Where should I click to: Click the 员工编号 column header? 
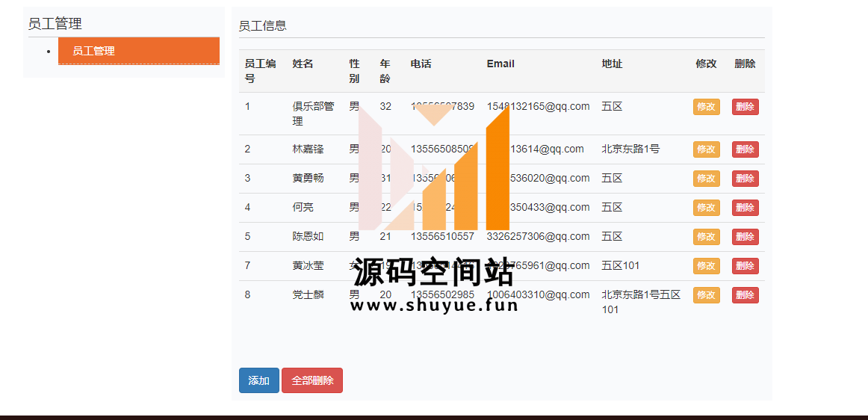260,71
